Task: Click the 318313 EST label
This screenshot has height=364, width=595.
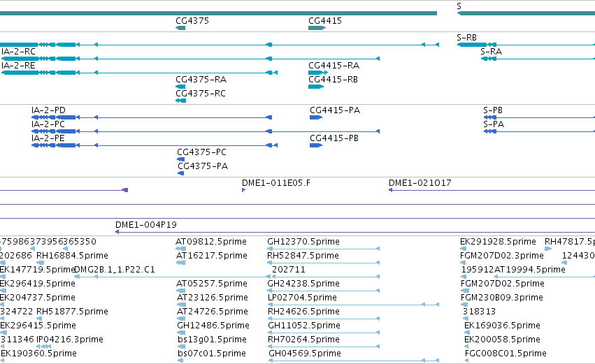Action: [x=479, y=312]
